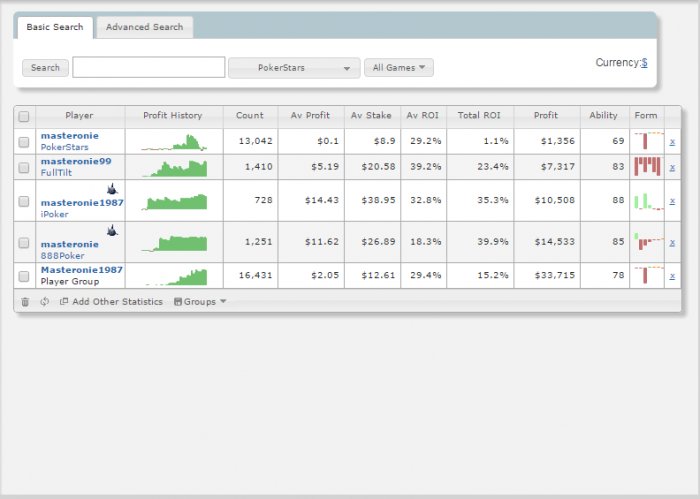Sort by the Player column header
Image resolution: width=700 pixels, height=499 pixels.
point(80,116)
